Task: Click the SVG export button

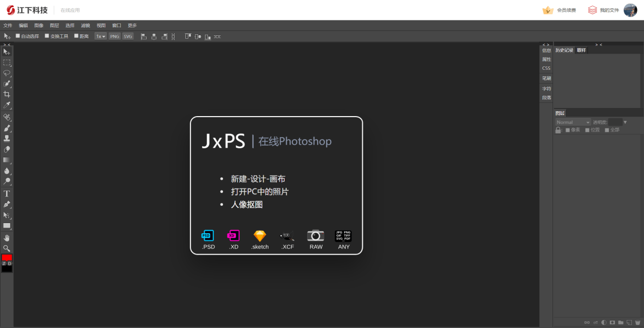Action: coord(128,36)
